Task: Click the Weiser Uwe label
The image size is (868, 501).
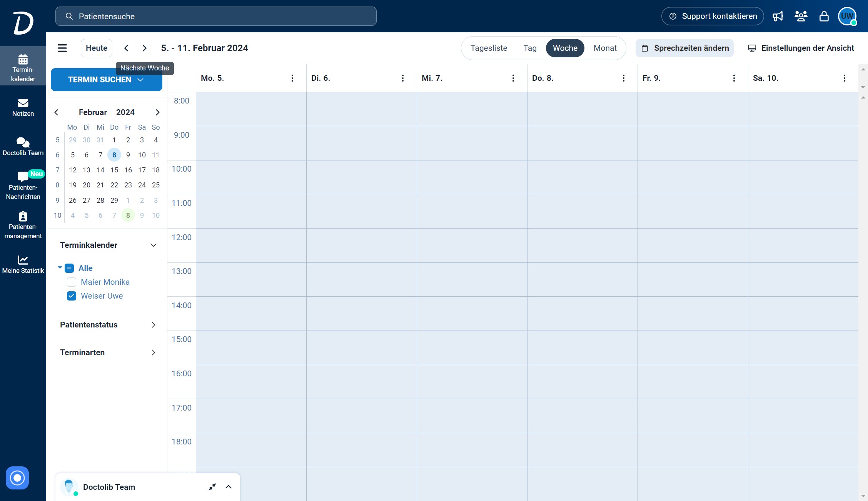Action: click(x=102, y=296)
